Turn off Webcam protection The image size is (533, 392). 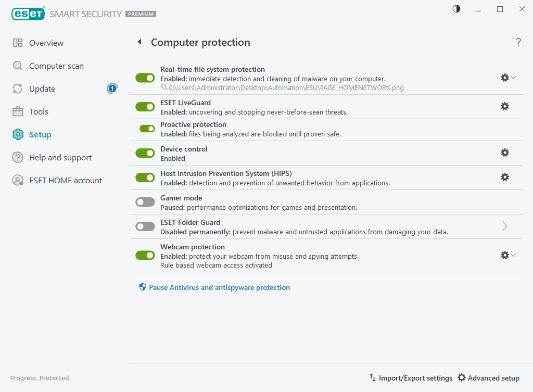coord(145,255)
